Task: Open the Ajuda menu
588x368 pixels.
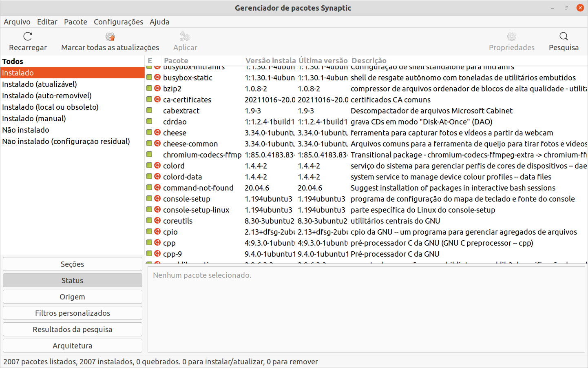Action: point(159,22)
